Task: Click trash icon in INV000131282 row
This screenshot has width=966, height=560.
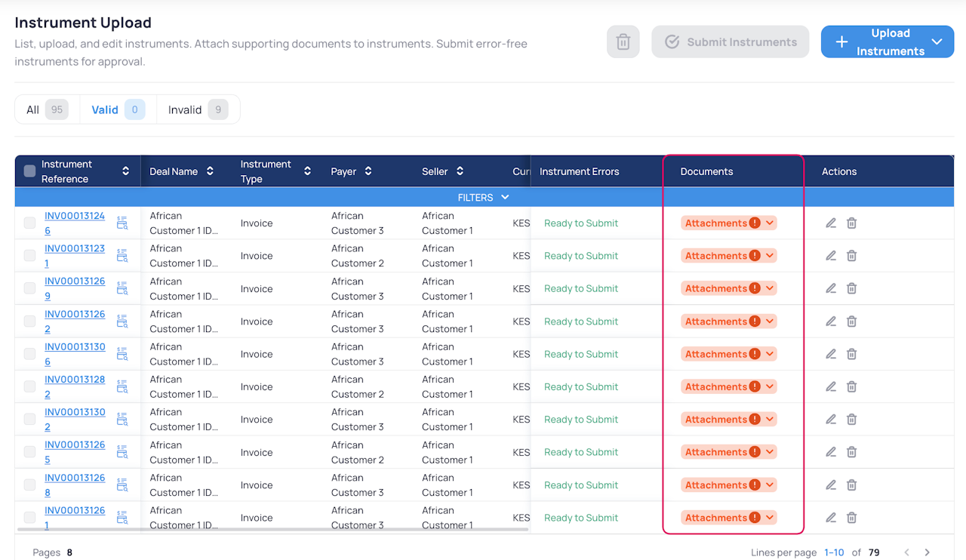Action: (851, 386)
